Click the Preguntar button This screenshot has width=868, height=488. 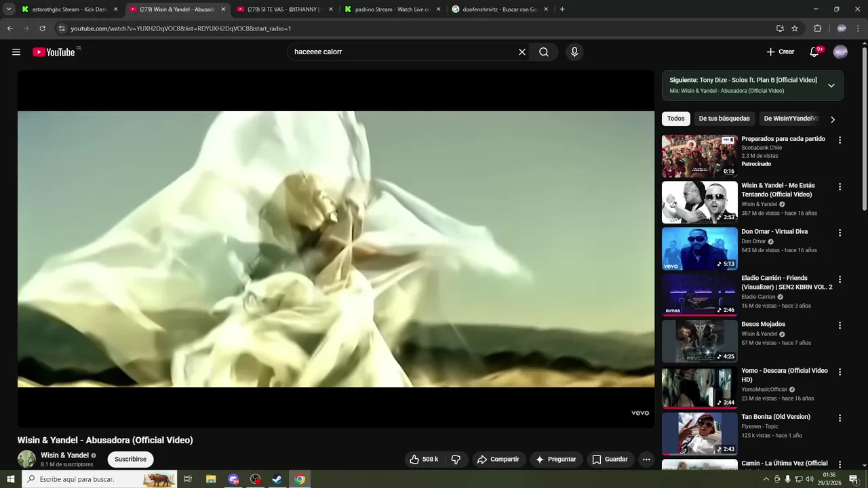(556, 460)
